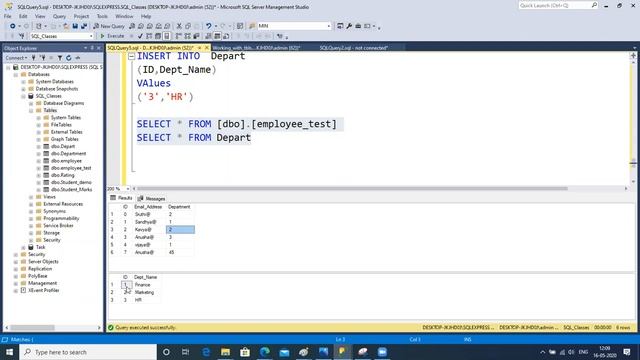Run the query with the Execute button

point(112,36)
